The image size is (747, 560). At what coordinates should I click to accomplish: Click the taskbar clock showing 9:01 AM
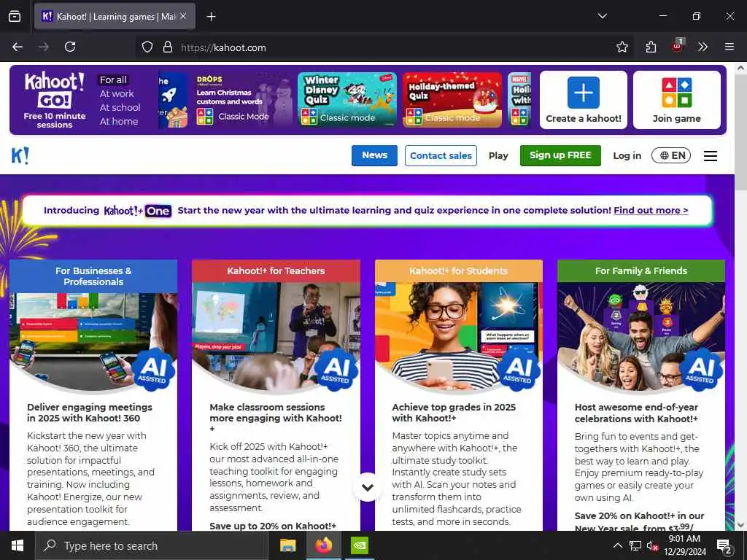click(x=685, y=545)
